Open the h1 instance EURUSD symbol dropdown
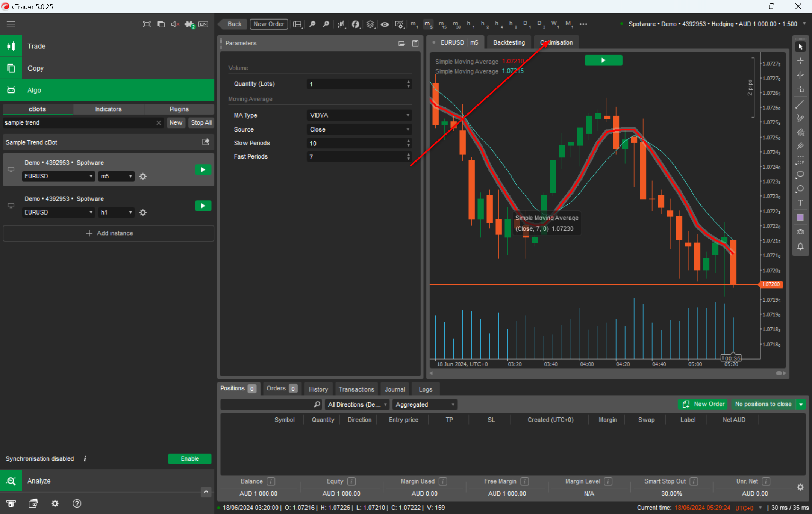The width and height of the screenshot is (812, 514). 58,212
